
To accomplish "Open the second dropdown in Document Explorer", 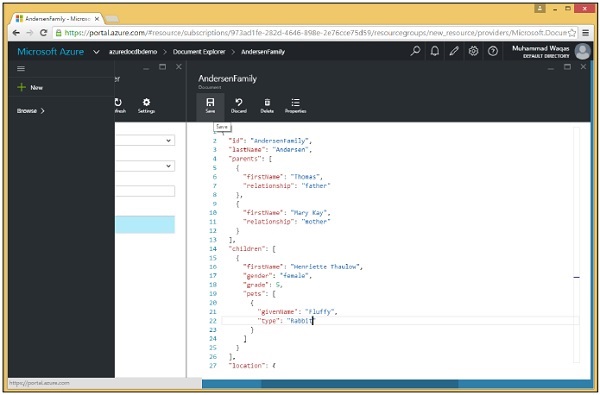I will point(145,166).
